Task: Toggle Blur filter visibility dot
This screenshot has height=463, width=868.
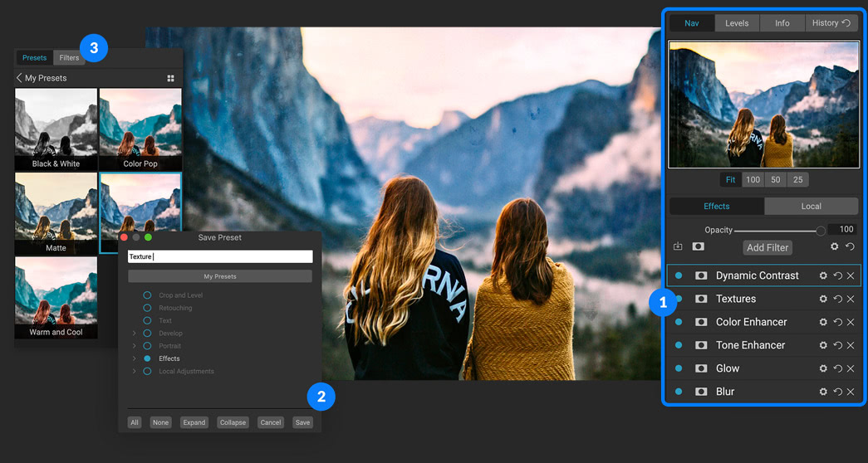Action: [679, 392]
